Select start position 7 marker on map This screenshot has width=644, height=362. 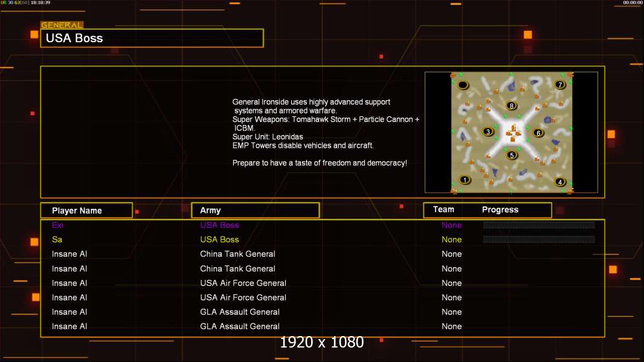560,85
